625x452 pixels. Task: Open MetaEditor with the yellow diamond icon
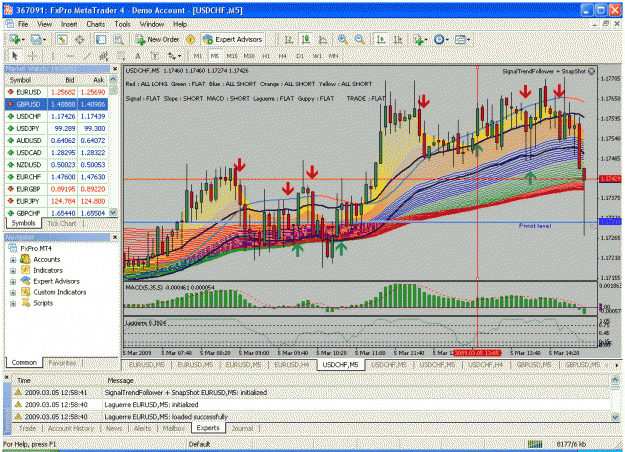(191, 39)
